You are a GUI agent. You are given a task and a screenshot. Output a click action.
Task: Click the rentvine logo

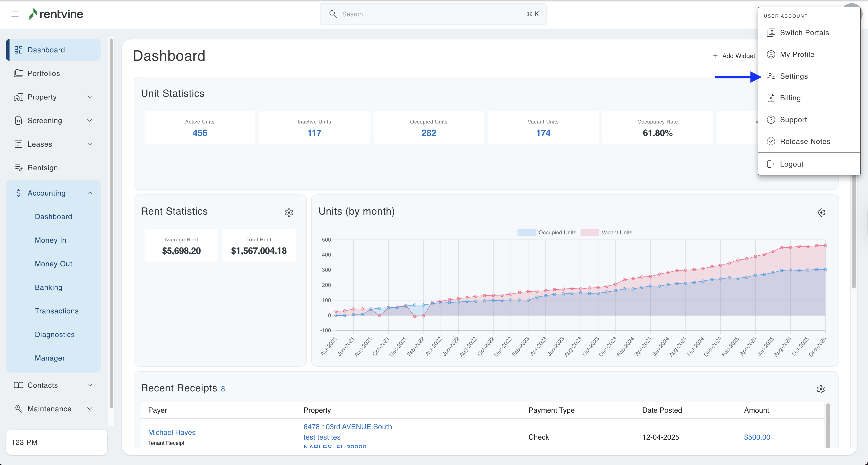56,14
